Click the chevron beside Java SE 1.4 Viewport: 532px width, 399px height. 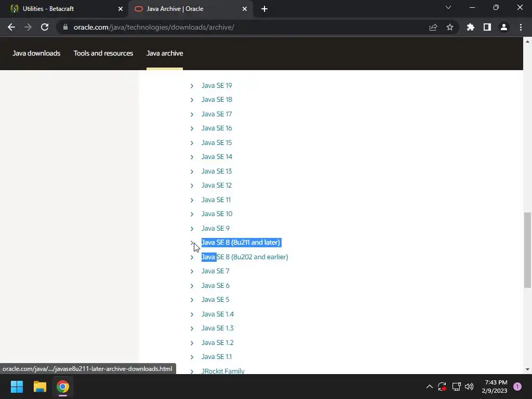192,314
